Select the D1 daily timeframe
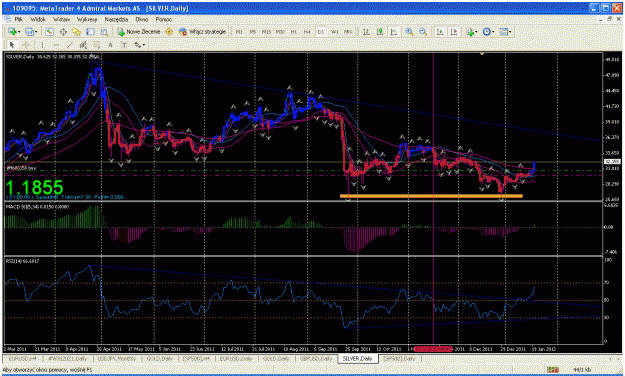Viewport: 625px width, 376px height. point(320,31)
